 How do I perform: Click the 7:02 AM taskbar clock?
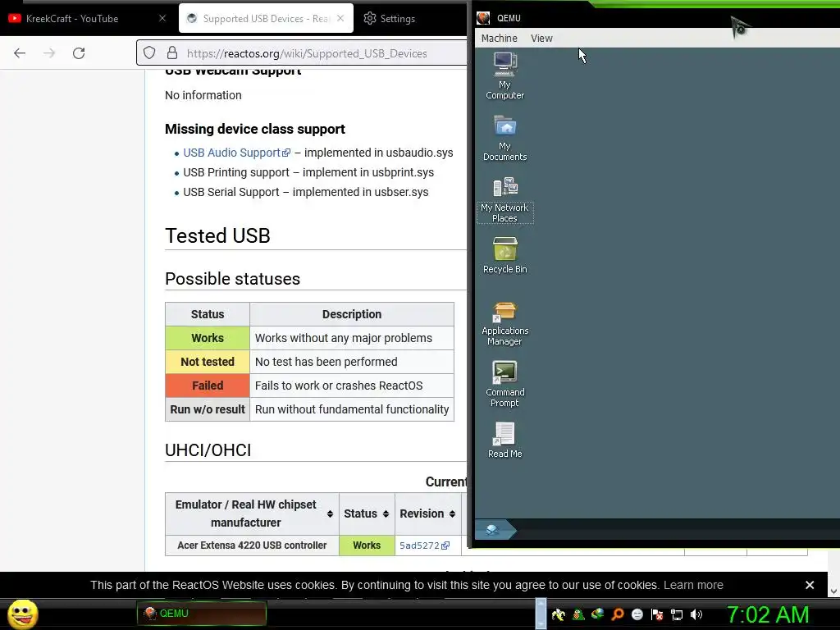(767, 614)
